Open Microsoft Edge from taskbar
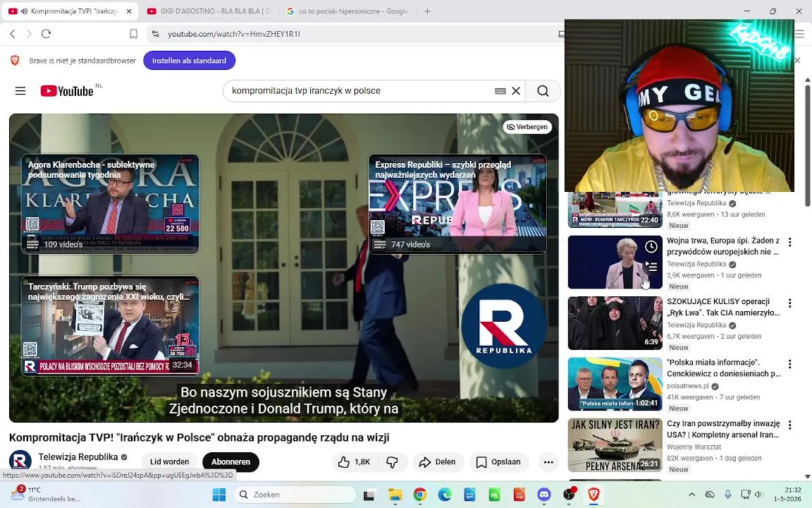The width and height of the screenshot is (812, 508). (x=444, y=495)
